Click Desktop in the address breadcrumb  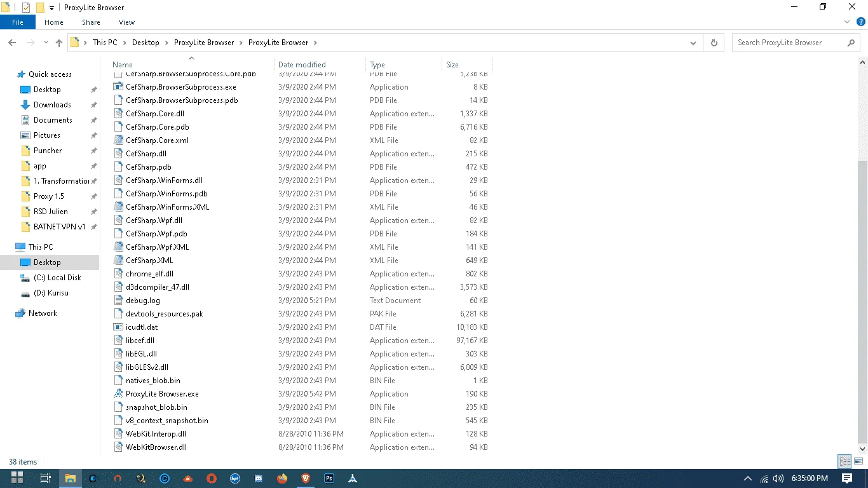tap(146, 43)
